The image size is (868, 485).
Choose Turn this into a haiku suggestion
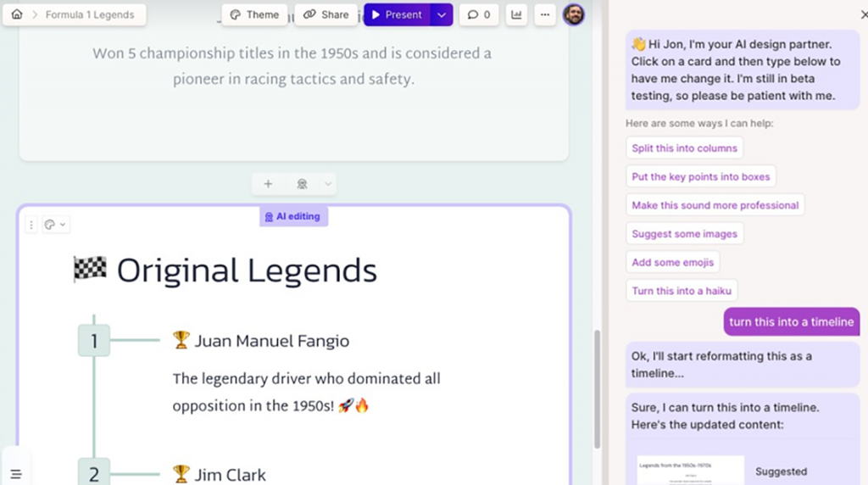click(682, 291)
